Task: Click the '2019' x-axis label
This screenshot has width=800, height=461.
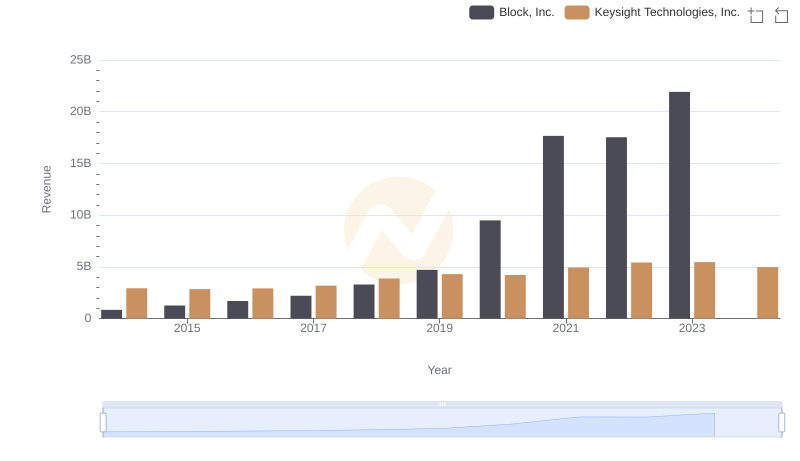Action: coord(439,328)
